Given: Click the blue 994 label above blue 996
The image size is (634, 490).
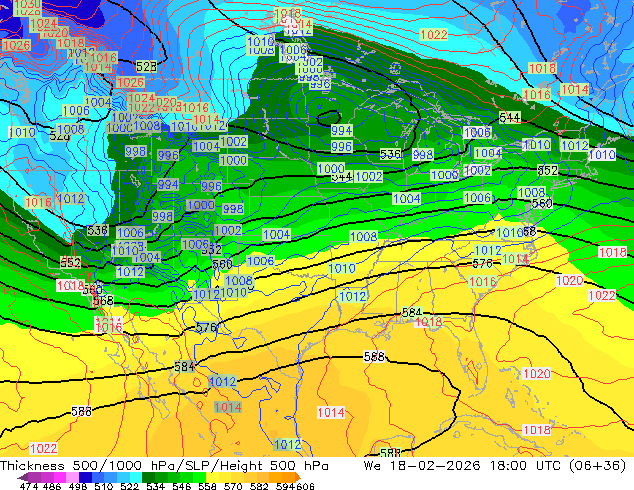Looking at the screenshot, I should [342, 130].
